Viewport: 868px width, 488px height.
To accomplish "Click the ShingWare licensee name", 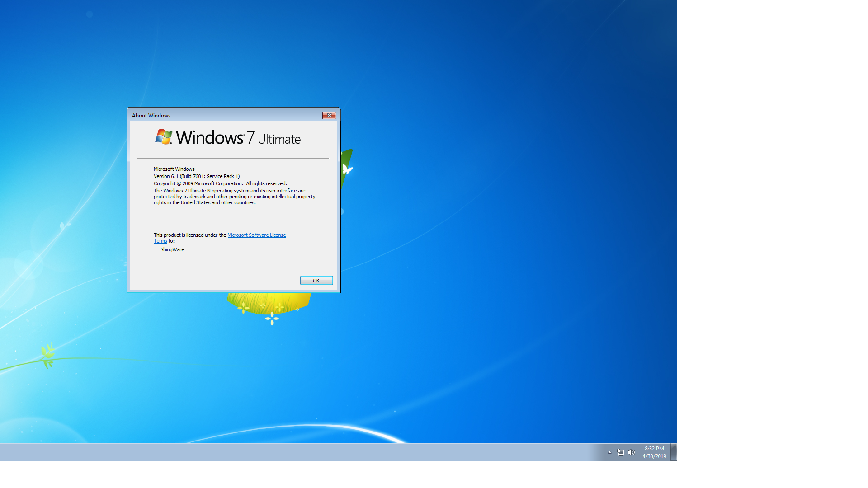I will click(x=172, y=249).
